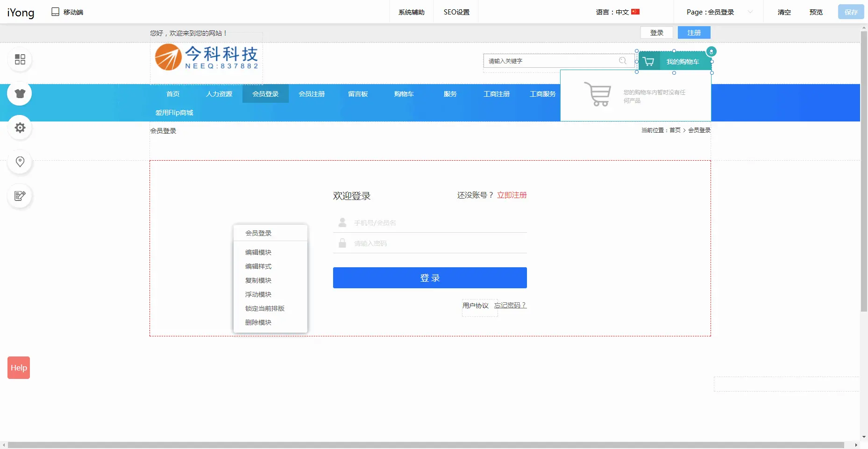
Task: Choose 删除模块 in context menu
Action: (258, 322)
